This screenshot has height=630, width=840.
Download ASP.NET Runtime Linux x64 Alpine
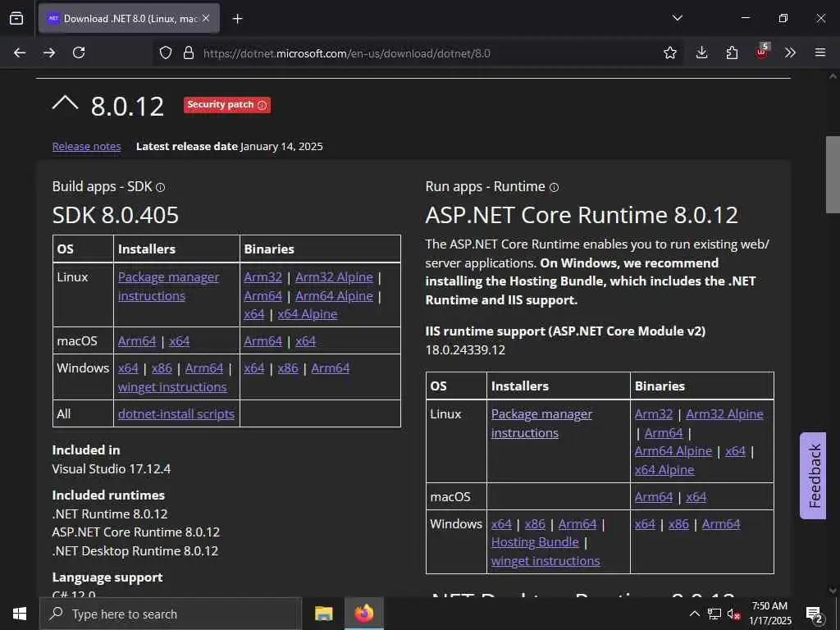tap(664, 470)
